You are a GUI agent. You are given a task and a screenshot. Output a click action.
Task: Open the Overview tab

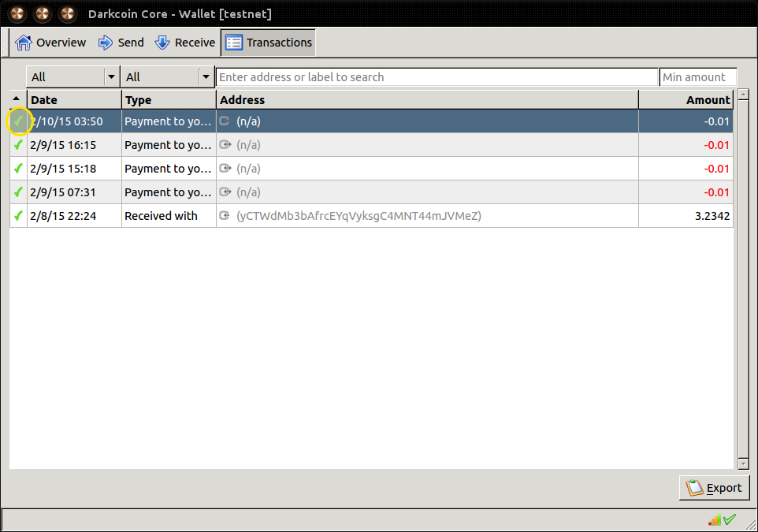click(50, 43)
